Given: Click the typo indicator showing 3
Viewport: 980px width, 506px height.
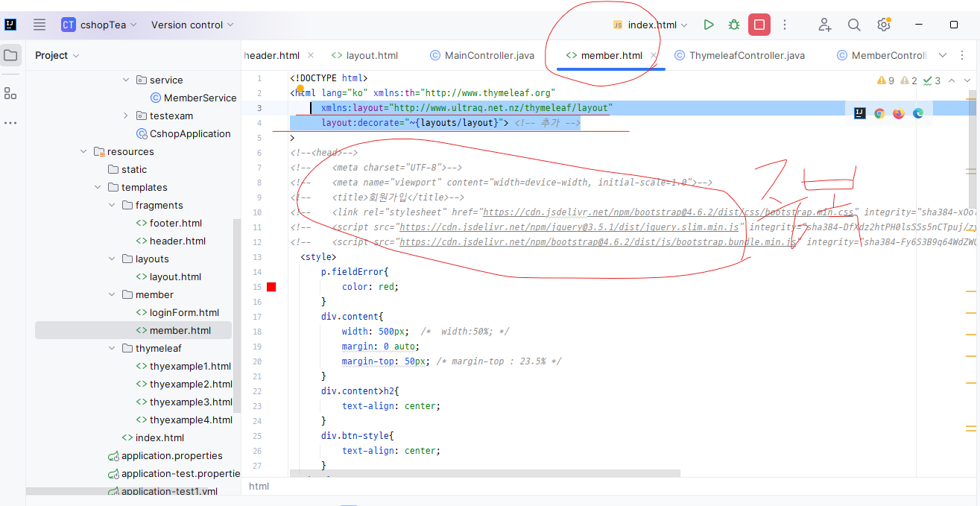Looking at the screenshot, I should (x=932, y=80).
